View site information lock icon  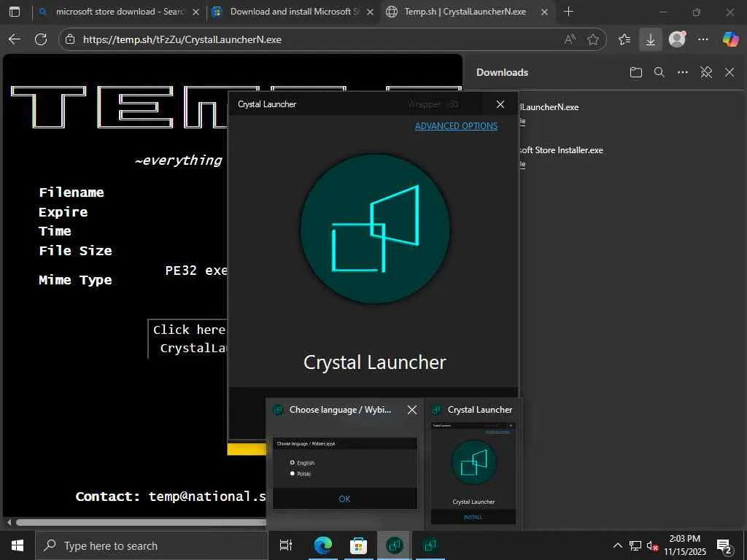tap(70, 39)
